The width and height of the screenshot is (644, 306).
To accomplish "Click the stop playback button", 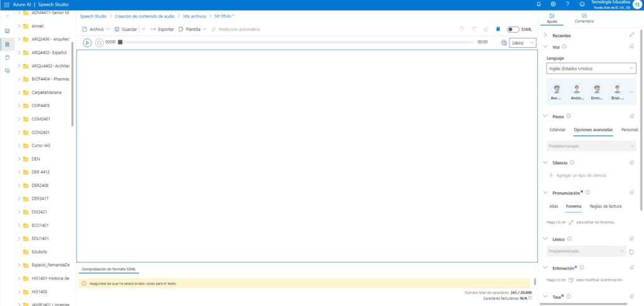I will [x=99, y=42].
